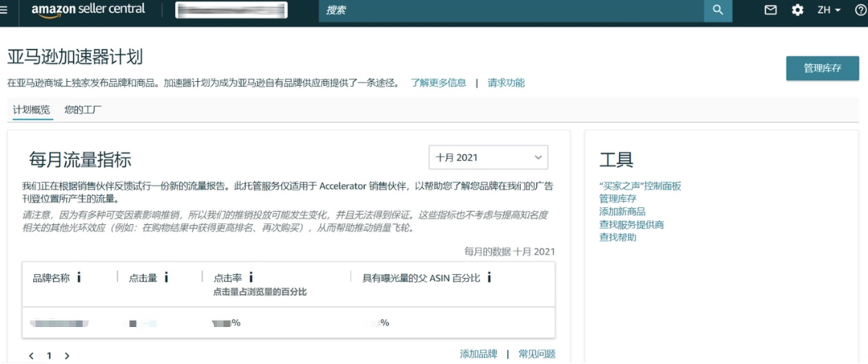Click the 点击率 column header
This screenshot has height=364, width=868.
[227, 278]
